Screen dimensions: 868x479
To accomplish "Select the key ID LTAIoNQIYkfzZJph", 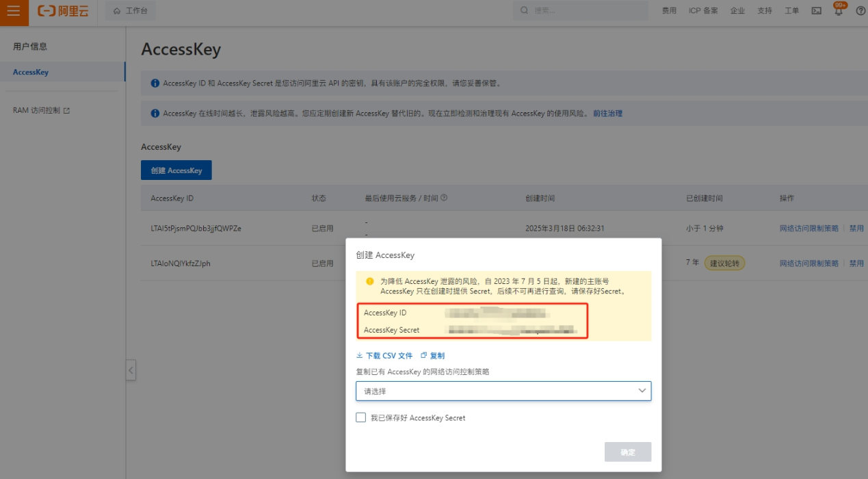I will (181, 263).
